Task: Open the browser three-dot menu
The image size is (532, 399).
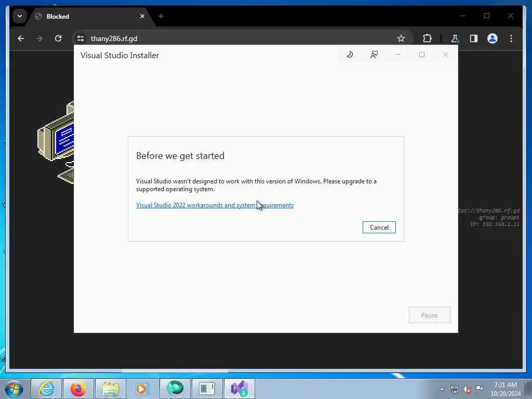Action: [511, 38]
